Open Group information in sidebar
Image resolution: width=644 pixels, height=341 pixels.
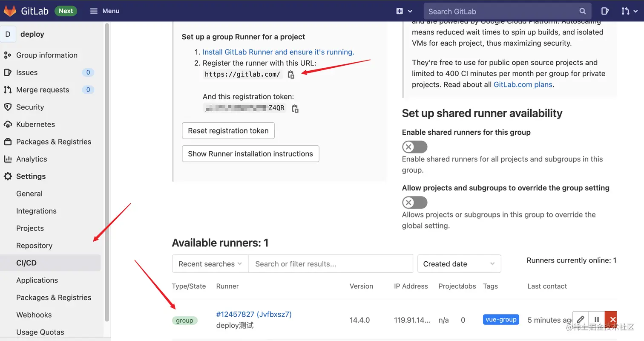pos(47,55)
